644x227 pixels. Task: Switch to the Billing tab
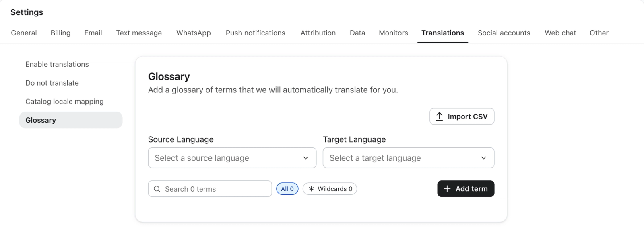tap(60, 33)
